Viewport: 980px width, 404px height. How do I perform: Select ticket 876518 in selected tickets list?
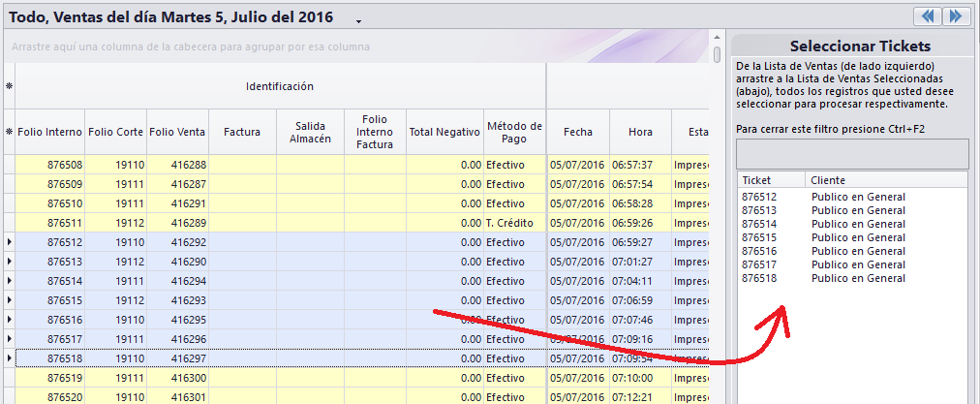pos(759,278)
